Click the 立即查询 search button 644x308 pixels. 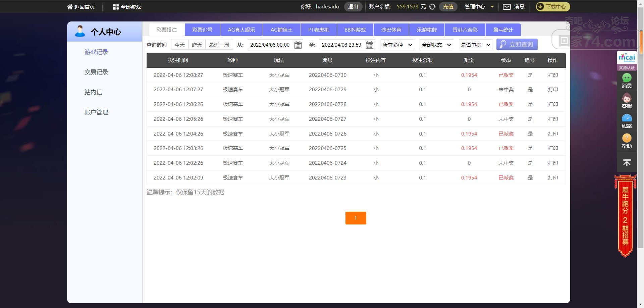[517, 45]
